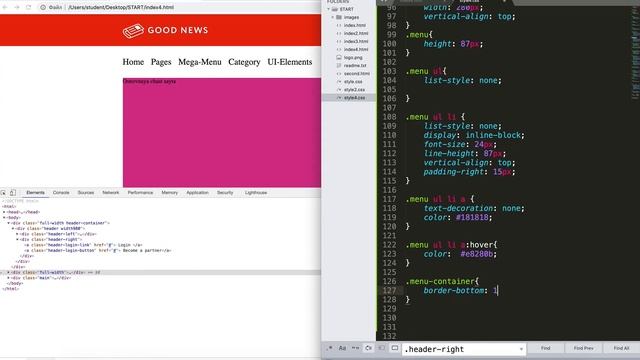The height and width of the screenshot is (360, 640).
Task: Expand the main div in DOM tree
Action: (9, 278)
